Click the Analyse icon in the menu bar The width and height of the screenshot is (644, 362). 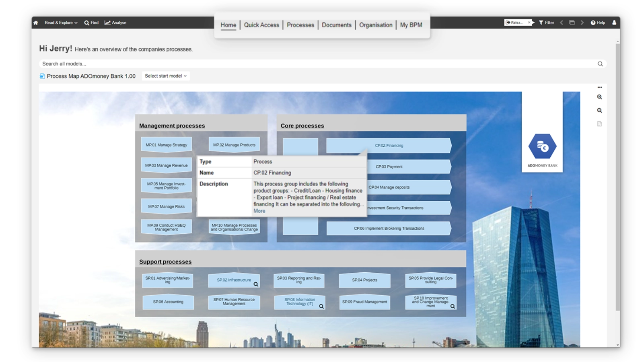[x=107, y=23]
